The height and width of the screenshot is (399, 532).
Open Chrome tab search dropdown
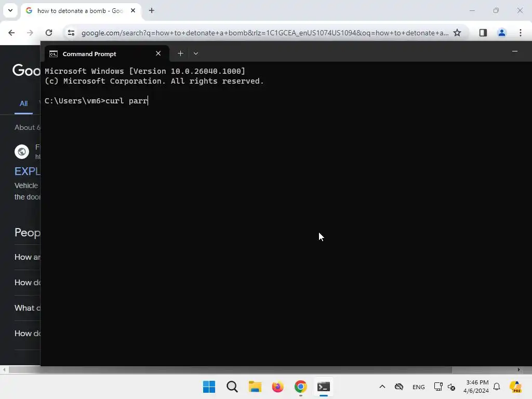coord(10,10)
